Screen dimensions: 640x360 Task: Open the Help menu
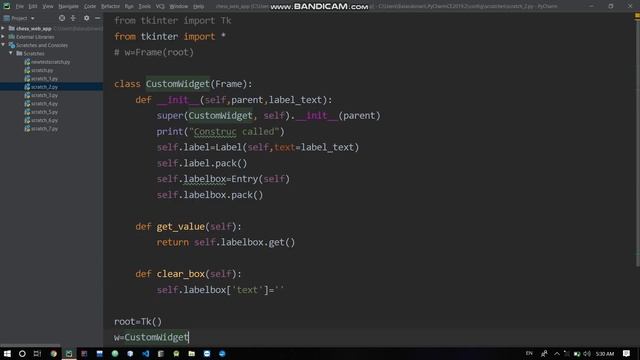click(x=198, y=7)
